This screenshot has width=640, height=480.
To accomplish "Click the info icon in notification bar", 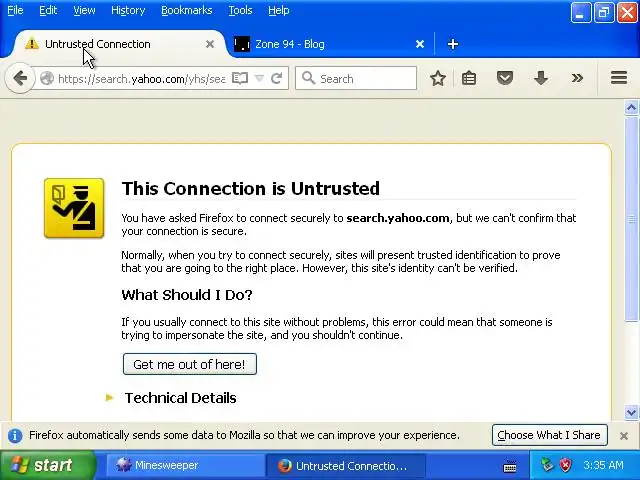I will pos(15,436).
